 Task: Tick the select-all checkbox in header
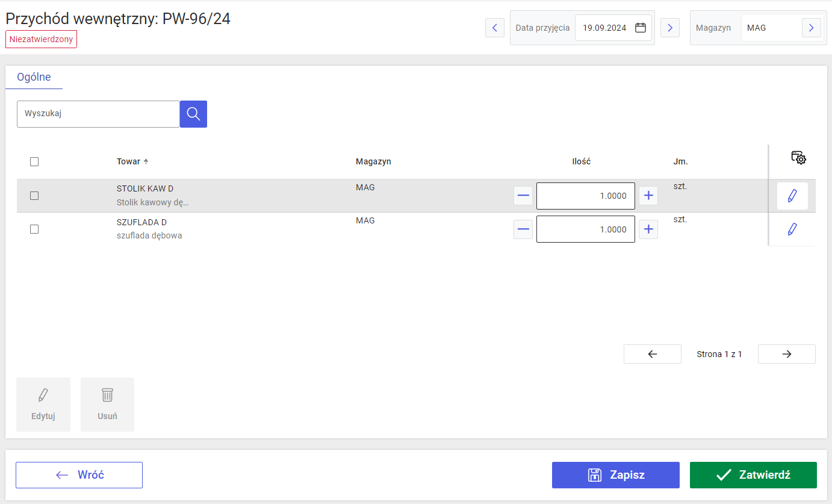[x=34, y=161]
